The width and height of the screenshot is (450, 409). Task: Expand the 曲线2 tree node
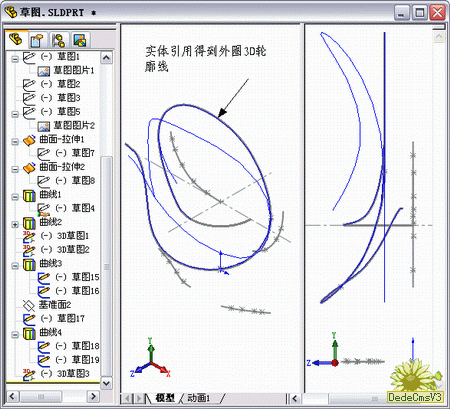15,224
